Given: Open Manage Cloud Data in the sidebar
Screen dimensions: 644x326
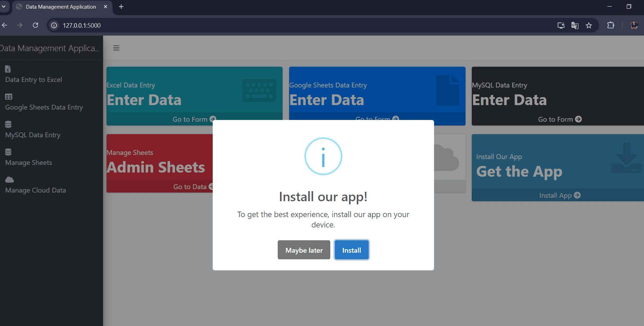Looking at the screenshot, I should [36, 190].
